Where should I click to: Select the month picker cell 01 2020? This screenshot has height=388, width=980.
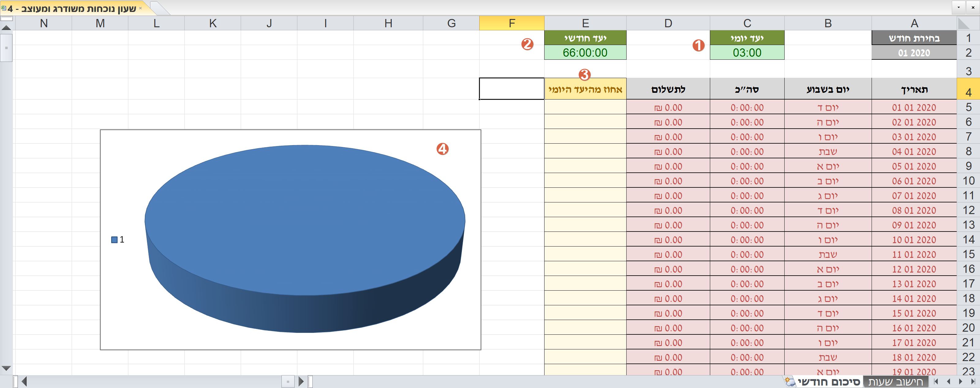[x=914, y=53]
